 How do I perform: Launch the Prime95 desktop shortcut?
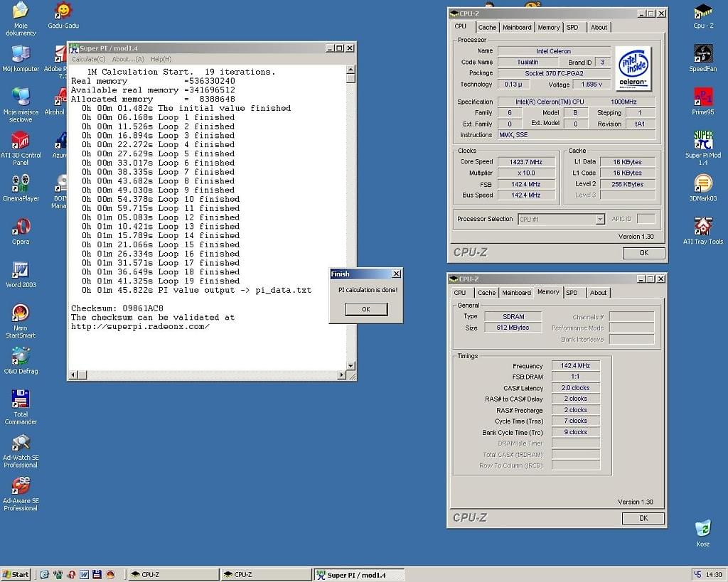point(703,102)
